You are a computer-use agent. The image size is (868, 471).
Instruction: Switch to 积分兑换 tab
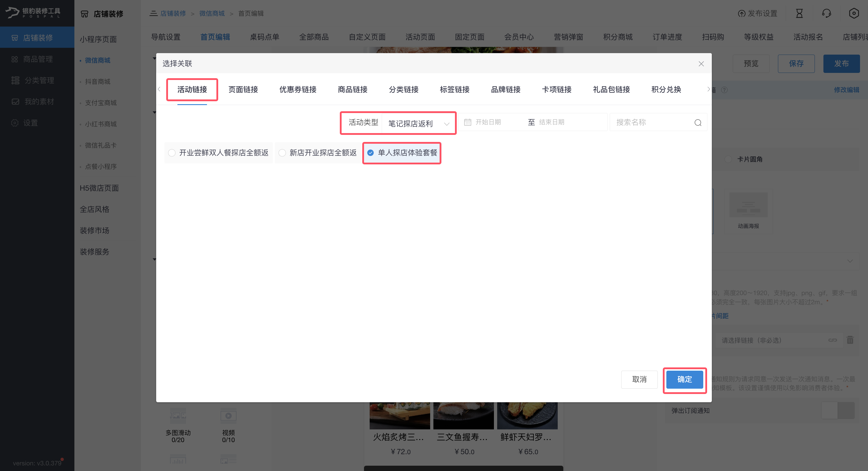click(666, 89)
